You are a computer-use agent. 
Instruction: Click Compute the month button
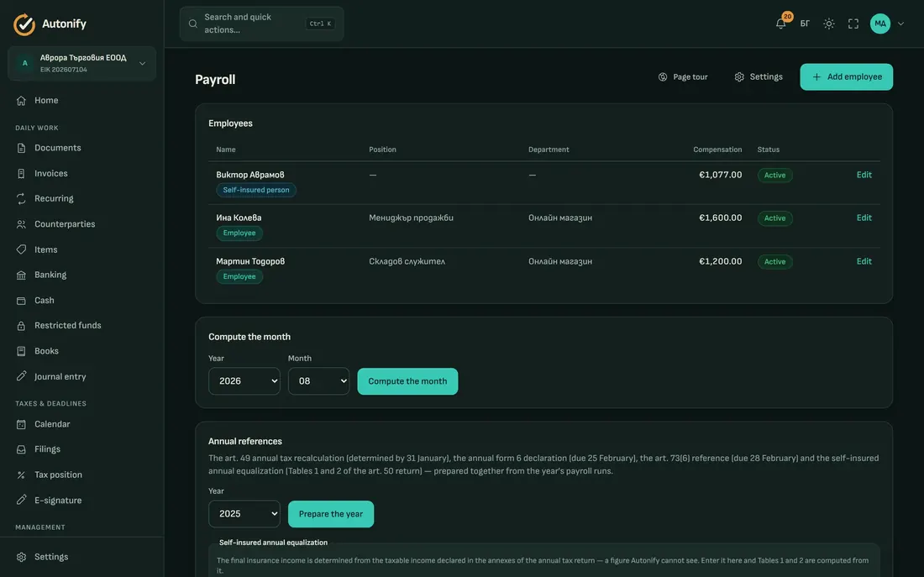click(407, 381)
